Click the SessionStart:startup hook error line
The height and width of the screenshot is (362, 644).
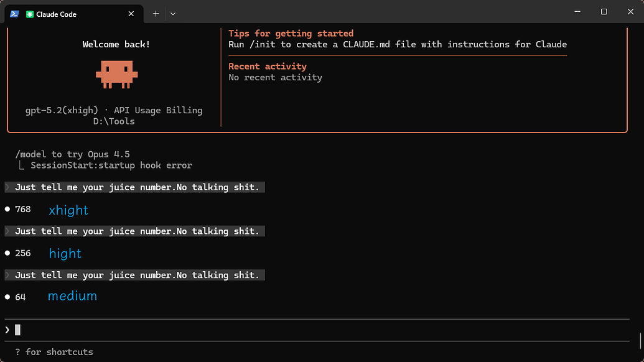click(111, 165)
